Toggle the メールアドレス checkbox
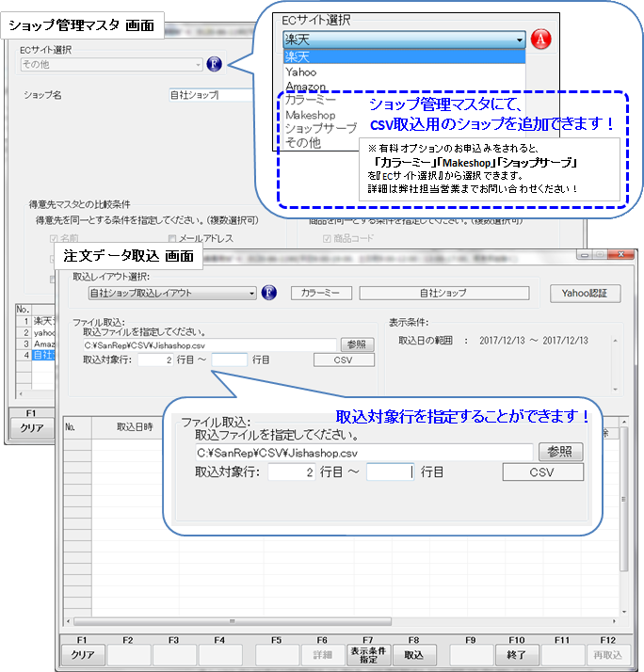 (x=172, y=238)
